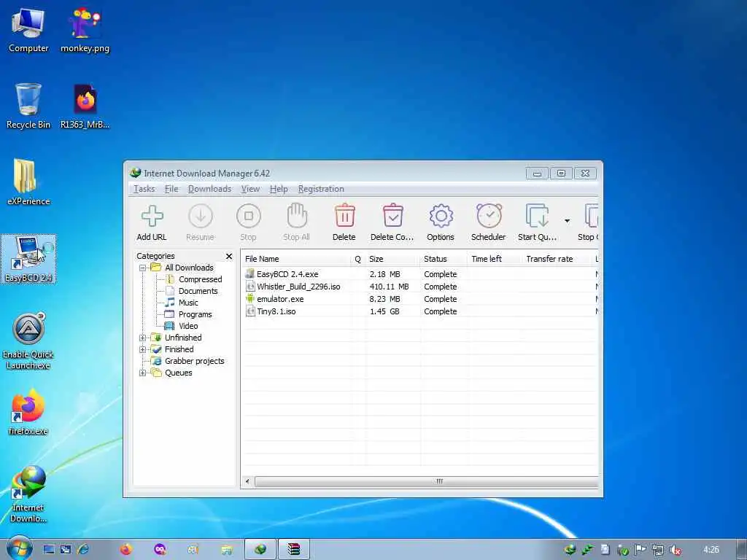Click the Firefox taskbar icon
Screen dimensions: 747x560
point(125,550)
